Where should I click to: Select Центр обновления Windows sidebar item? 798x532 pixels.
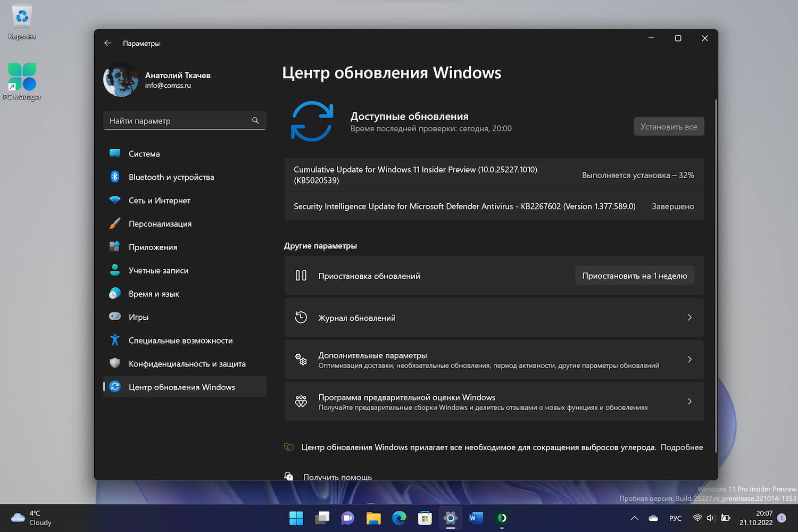pos(185,387)
